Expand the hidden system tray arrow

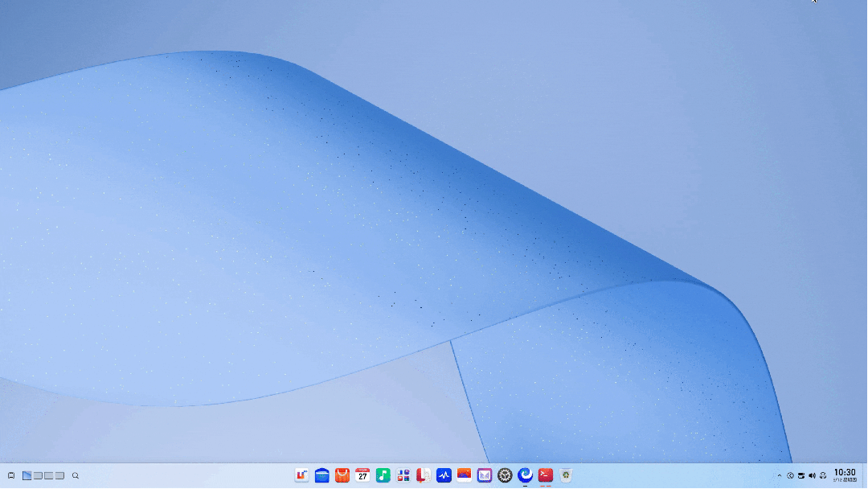point(780,475)
